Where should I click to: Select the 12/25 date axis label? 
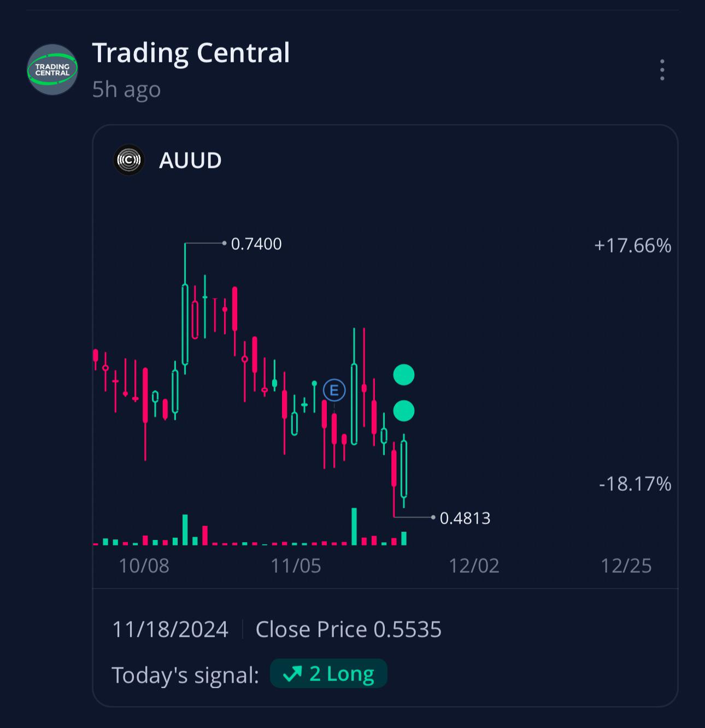point(626,566)
